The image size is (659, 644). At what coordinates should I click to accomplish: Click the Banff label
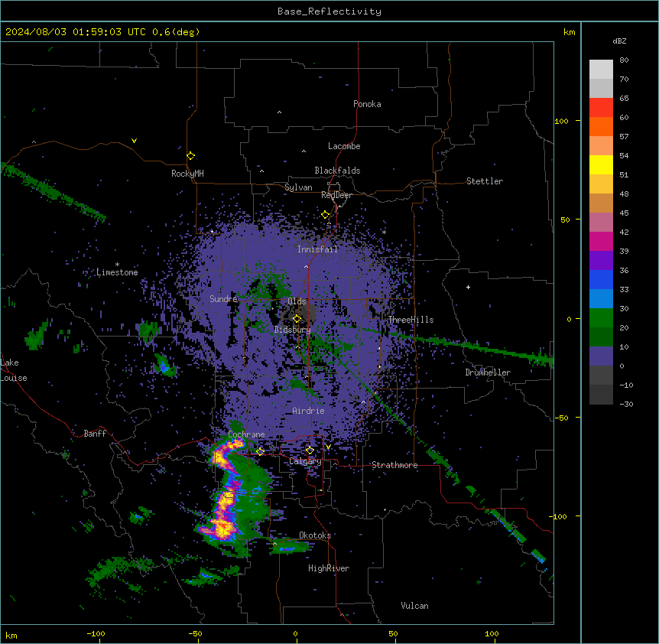coord(95,434)
